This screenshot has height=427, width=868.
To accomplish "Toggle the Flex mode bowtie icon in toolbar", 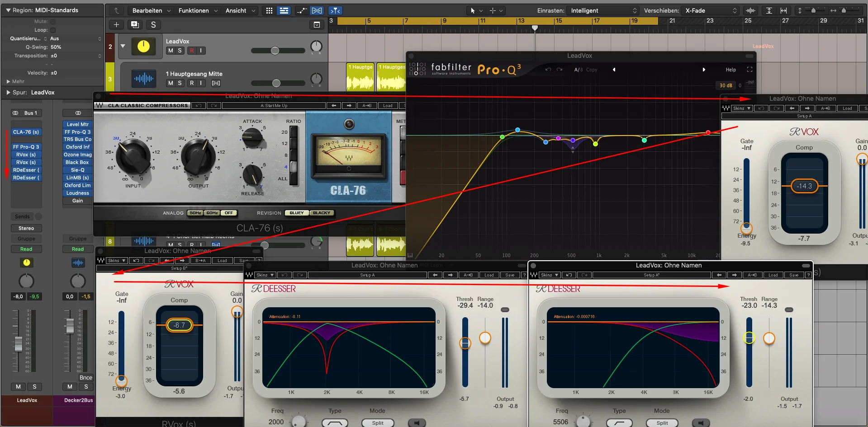I will pyautogui.click(x=317, y=10).
